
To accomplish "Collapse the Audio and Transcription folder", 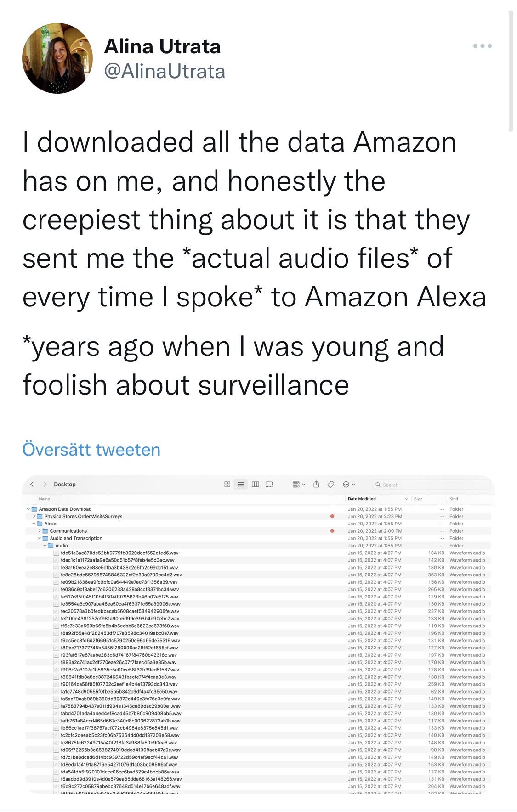I will [x=40, y=538].
